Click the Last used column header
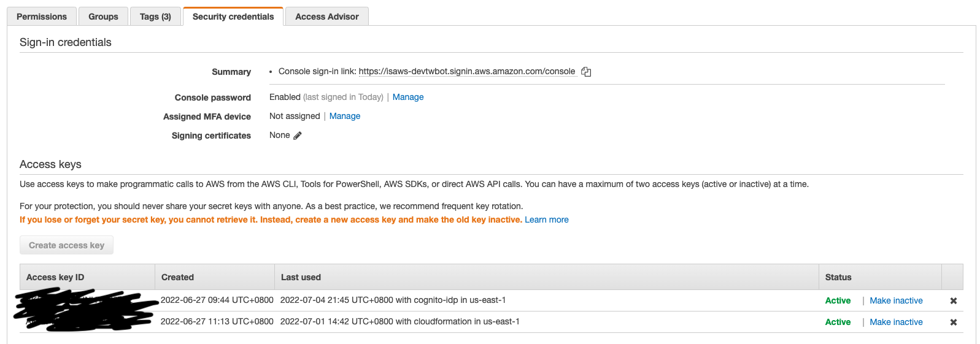 [547, 277]
